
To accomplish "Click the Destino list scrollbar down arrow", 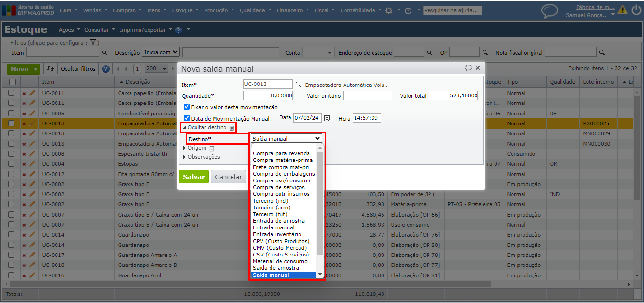I will [x=320, y=275].
